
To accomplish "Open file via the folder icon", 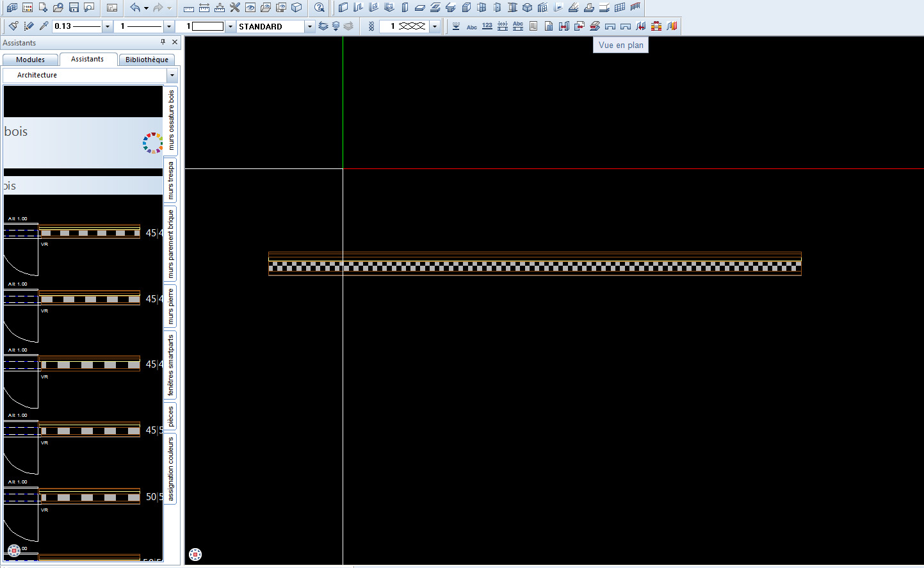I will pyautogui.click(x=58, y=8).
